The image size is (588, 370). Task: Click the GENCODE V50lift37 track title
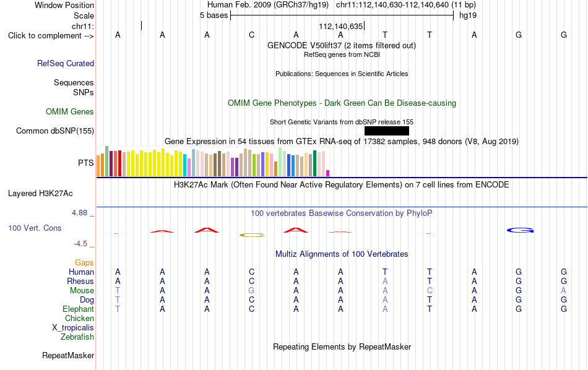point(342,45)
